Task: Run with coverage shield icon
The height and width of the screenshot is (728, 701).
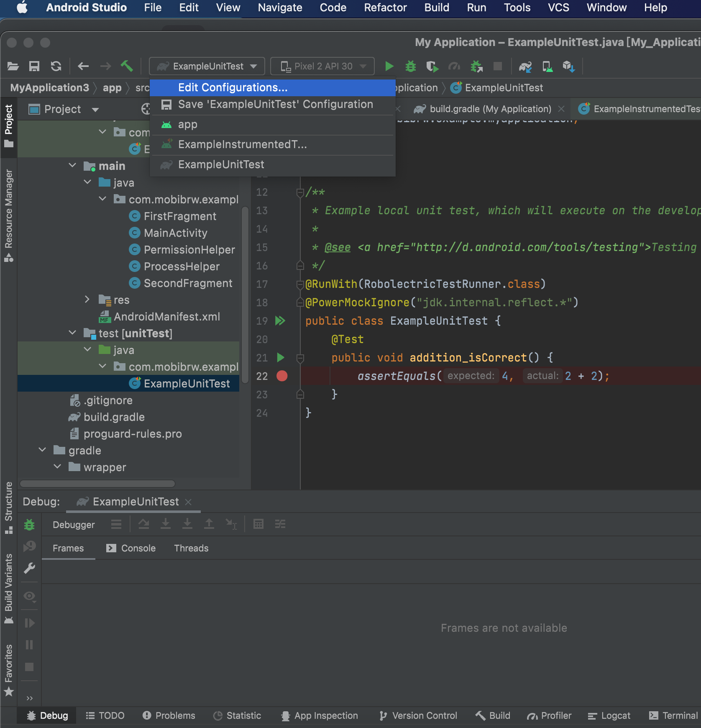Action: [x=432, y=66]
